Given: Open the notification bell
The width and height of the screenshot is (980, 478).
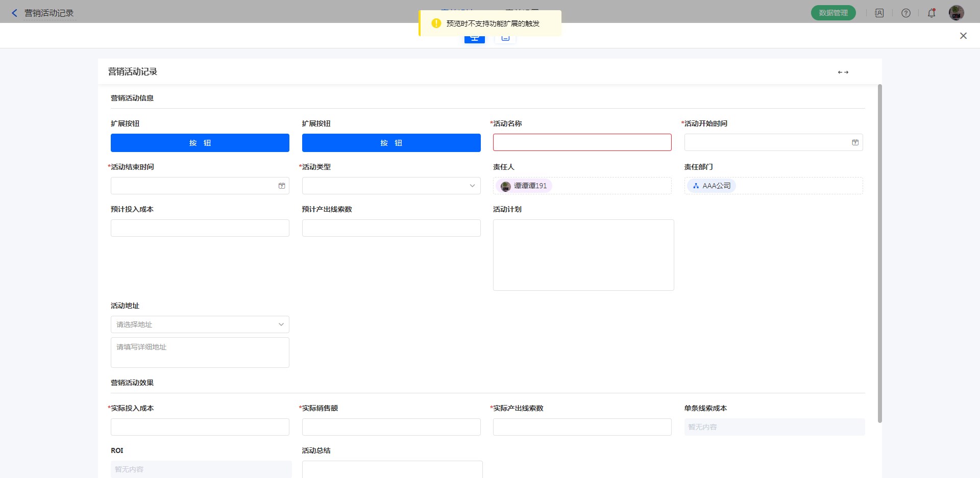Looking at the screenshot, I should [x=932, y=13].
